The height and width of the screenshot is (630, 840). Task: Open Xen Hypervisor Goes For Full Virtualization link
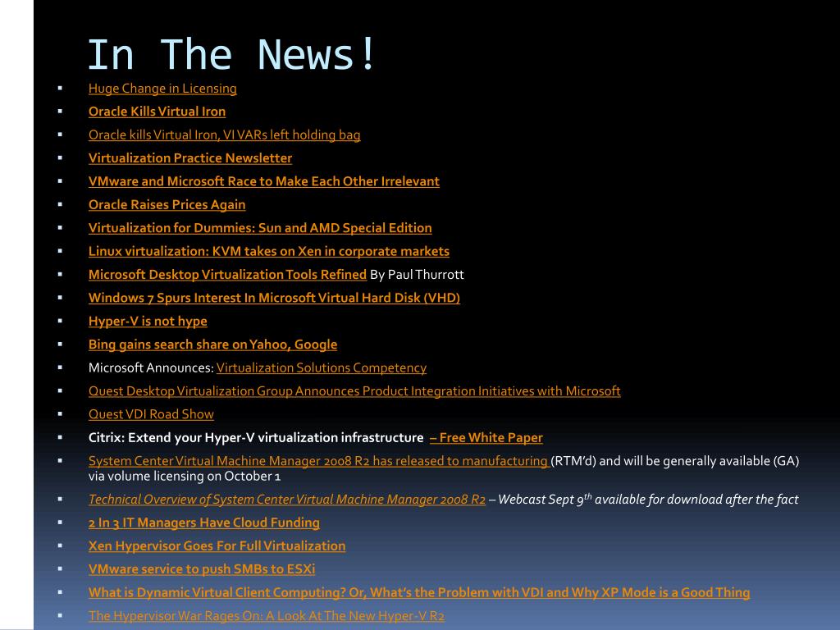(x=217, y=546)
